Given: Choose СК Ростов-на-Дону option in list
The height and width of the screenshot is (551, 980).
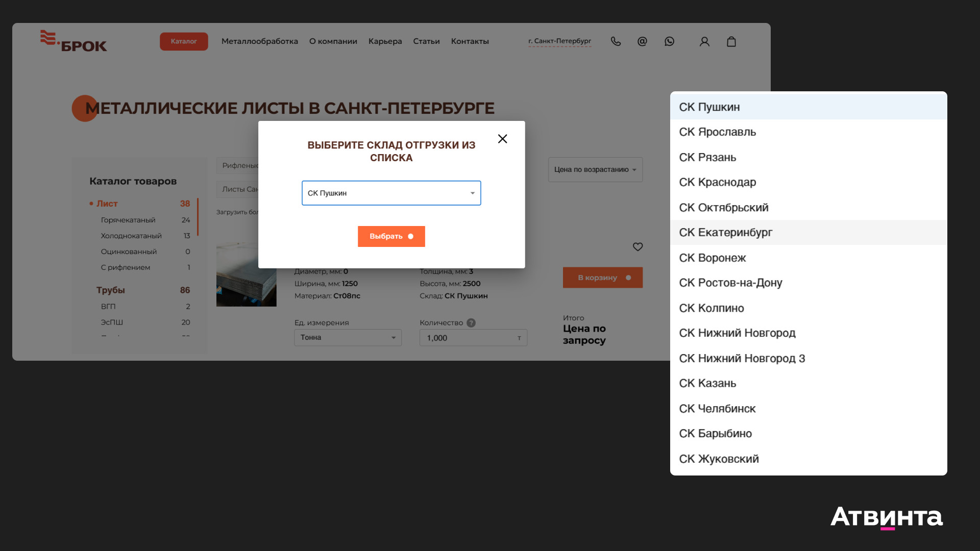Looking at the screenshot, I should point(730,283).
